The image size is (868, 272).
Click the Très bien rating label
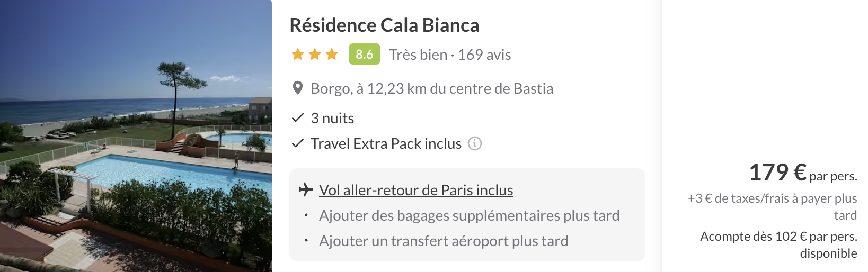418,55
